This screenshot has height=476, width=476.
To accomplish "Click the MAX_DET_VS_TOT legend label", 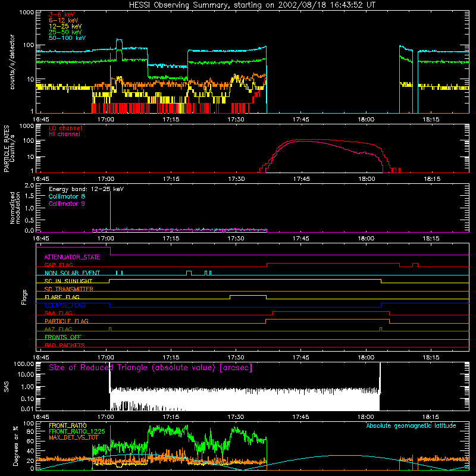I will 74,437.
